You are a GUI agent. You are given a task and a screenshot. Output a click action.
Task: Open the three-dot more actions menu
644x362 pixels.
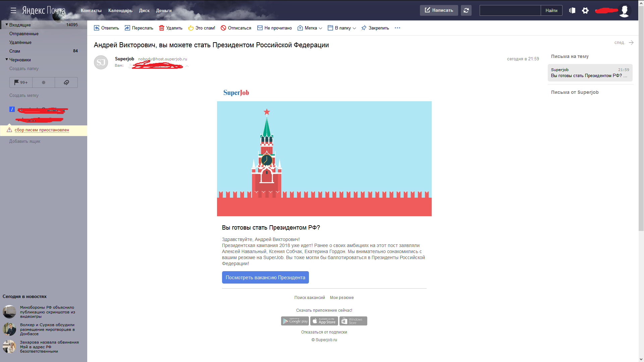(397, 28)
